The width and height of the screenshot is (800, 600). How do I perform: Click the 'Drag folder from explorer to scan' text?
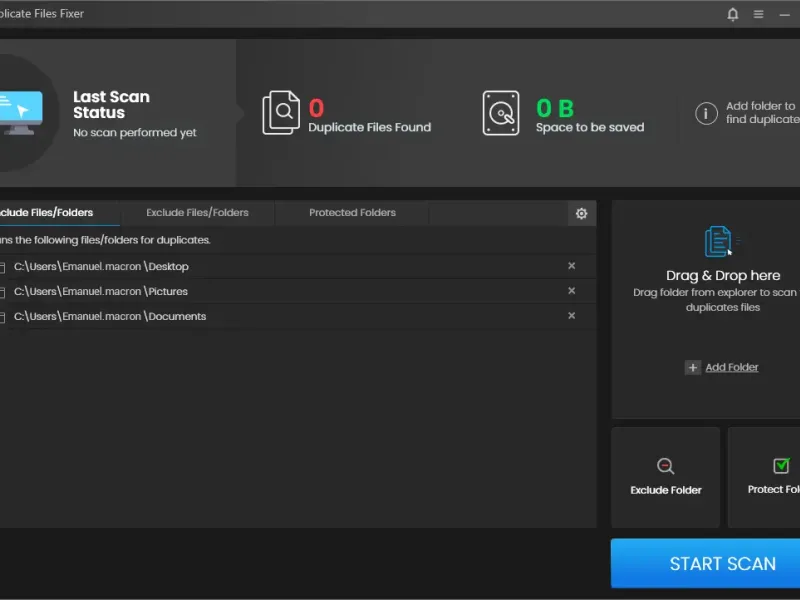714,293
